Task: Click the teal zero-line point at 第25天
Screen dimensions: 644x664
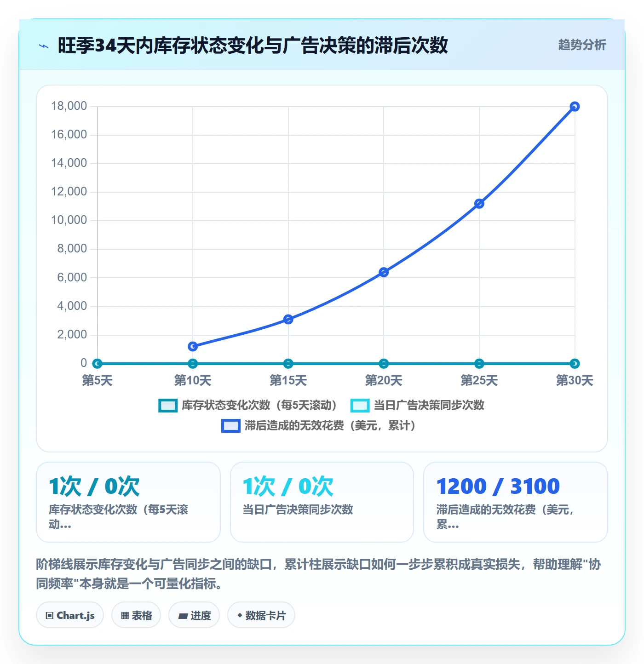Action: point(479,364)
